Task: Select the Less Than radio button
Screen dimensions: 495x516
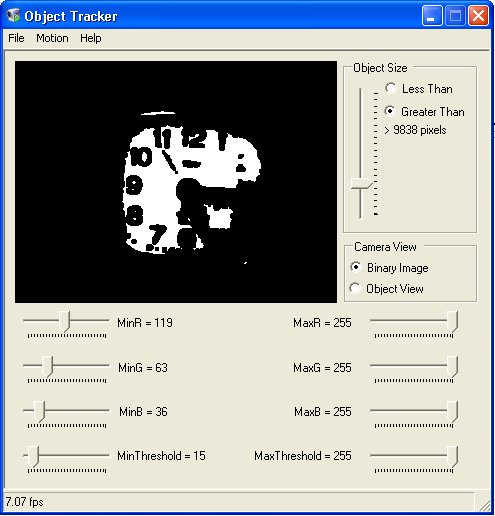Action: [x=419, y=89]
